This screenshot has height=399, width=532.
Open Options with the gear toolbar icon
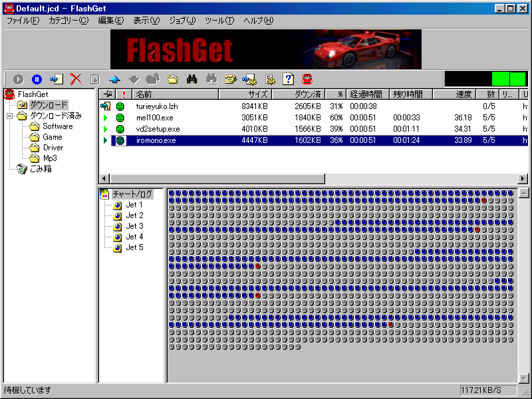(x=271, y=79)
